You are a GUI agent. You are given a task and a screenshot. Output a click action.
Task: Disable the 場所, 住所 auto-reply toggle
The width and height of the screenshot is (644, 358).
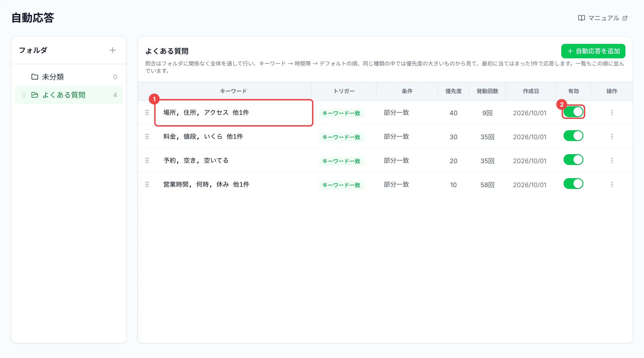(x=573, y=112)
